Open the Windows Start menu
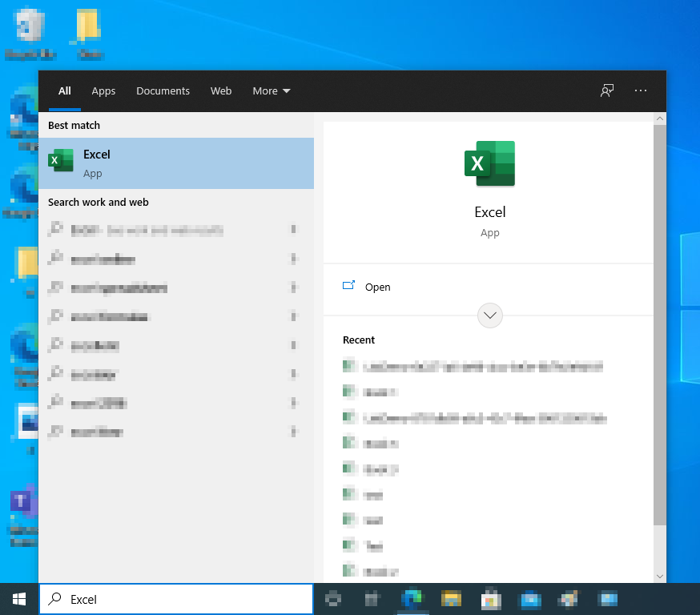 19,599
